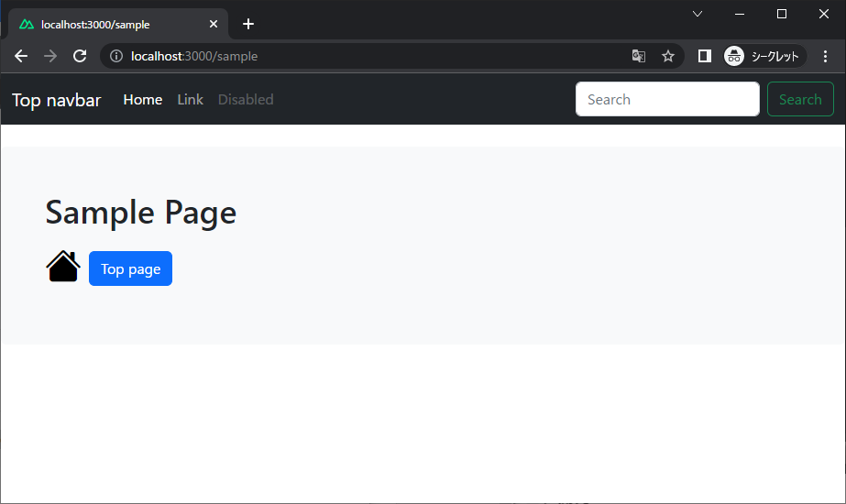The height and width of the screenshot is (504, 846).
Task: Click the Disabled nav item
Action: tap(246, 100)
